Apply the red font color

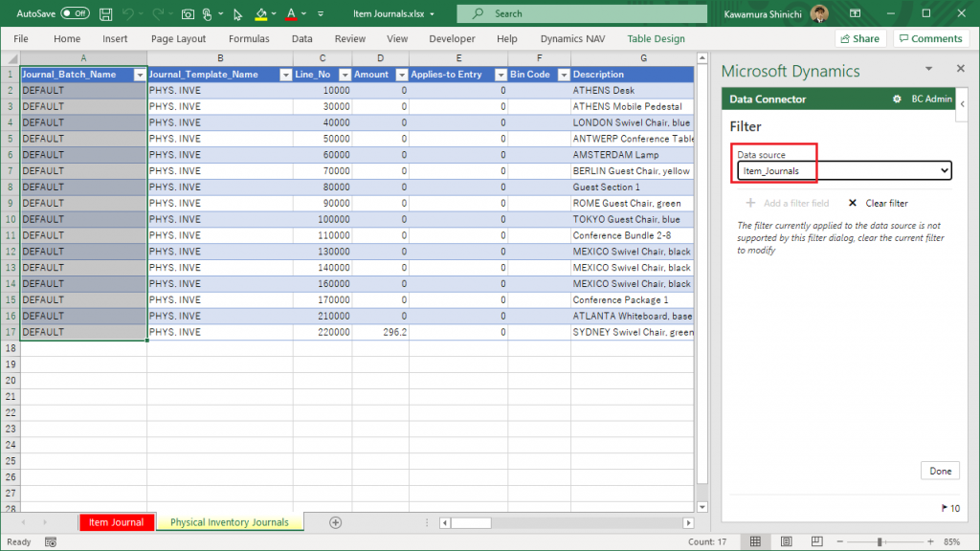pyautogui.click(x=291, y=13)
